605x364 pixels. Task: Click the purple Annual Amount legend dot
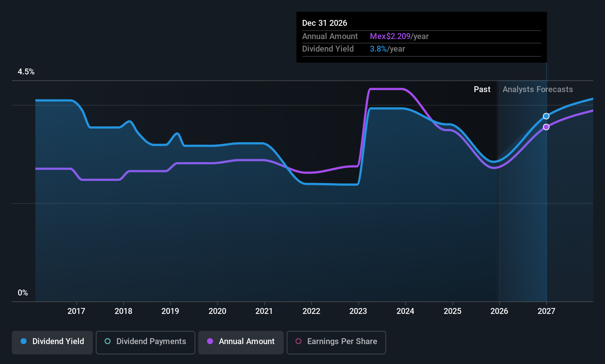(x=210, y=342)
